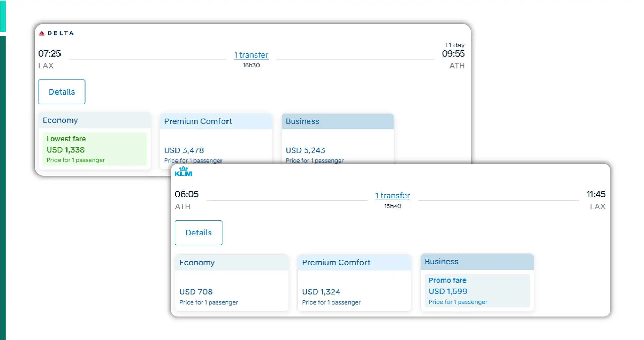
Task: Select KLM Economy fare USD 708
Action: pos(196,292)
